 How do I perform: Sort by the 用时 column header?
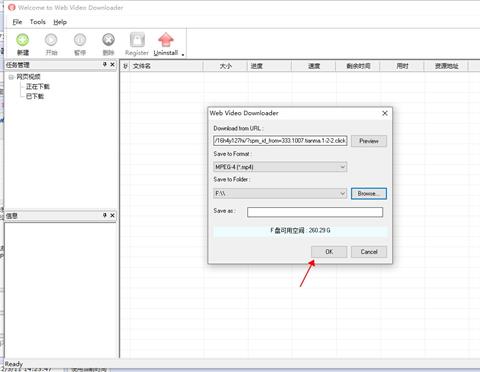(402, 66)
